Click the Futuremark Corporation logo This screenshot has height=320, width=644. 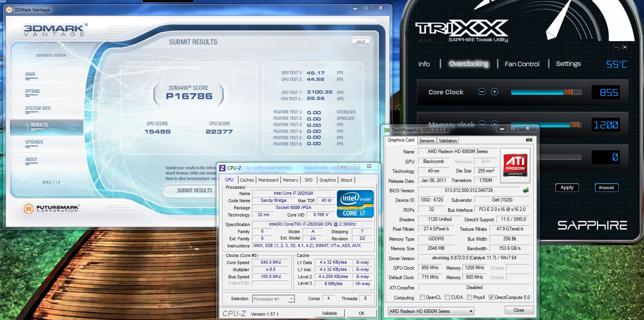pos(52,208)
